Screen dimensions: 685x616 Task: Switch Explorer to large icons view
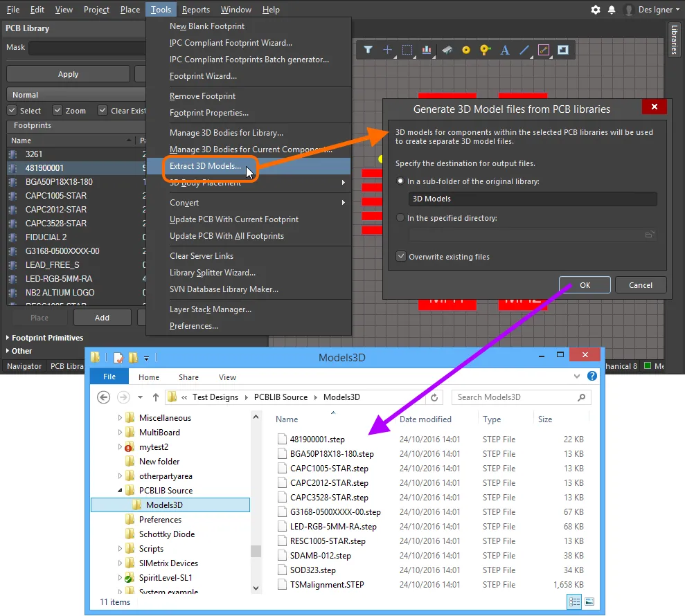point(589,601)
